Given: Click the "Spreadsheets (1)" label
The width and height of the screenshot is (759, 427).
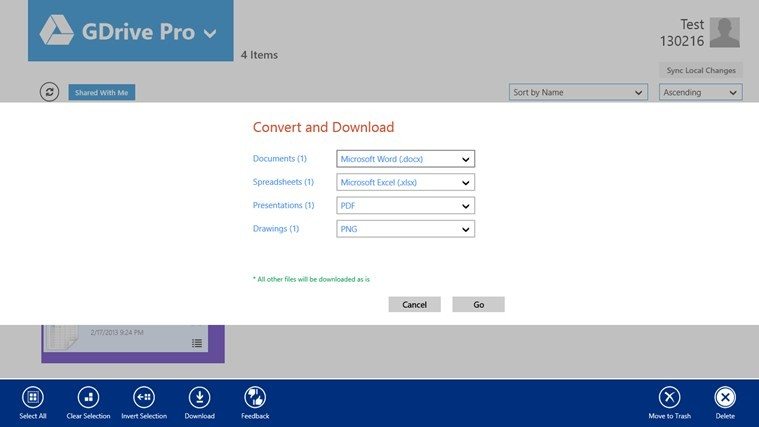Looking at the screenshot, I should pos(283,182).
